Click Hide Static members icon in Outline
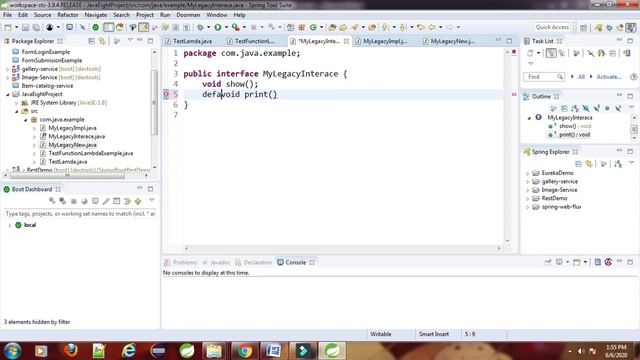640x360 pixels. coord(597,108)
